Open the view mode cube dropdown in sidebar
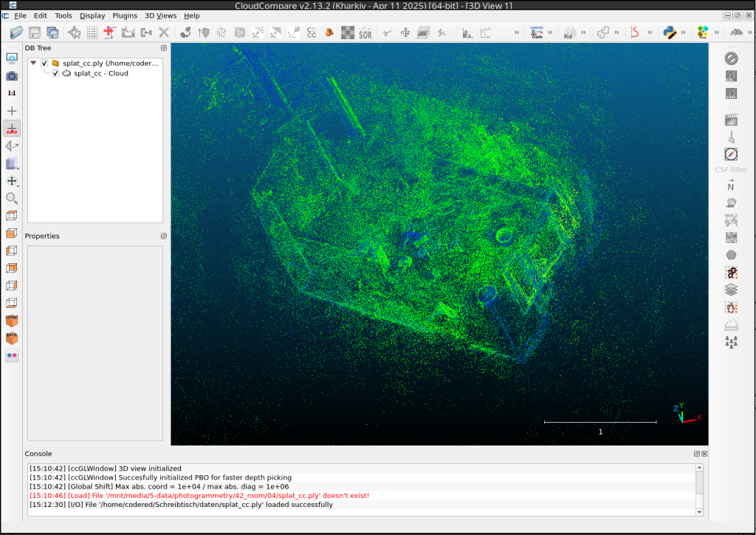The width and height of the screenshot is (756, 535). [12, 163]
